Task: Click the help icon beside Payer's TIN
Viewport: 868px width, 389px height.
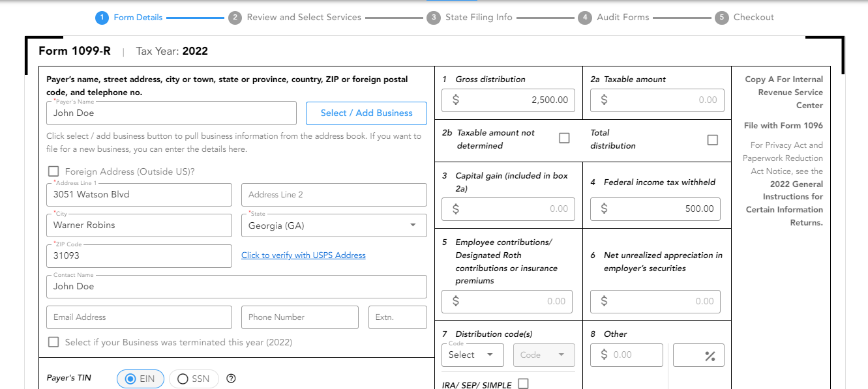Action: pos(230,379)
